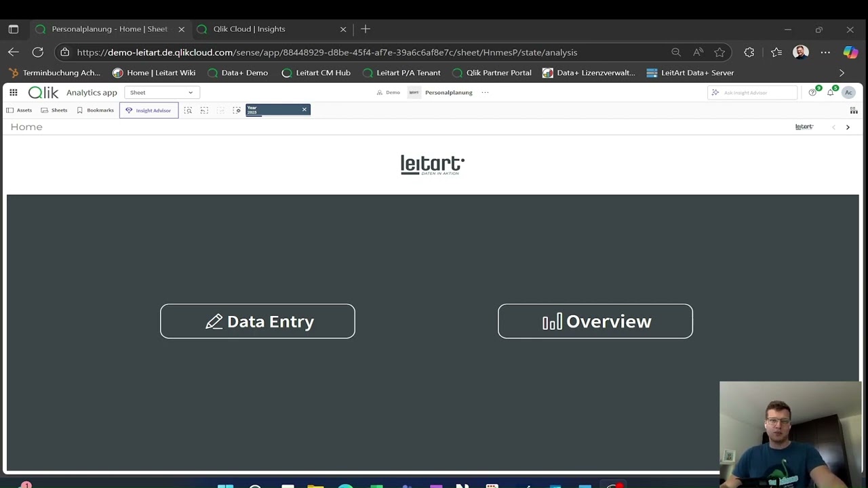Open the Sheet view dropdown
Viewport: 868px width, 488px height.
pyautogui.click(x=161, y=93)
